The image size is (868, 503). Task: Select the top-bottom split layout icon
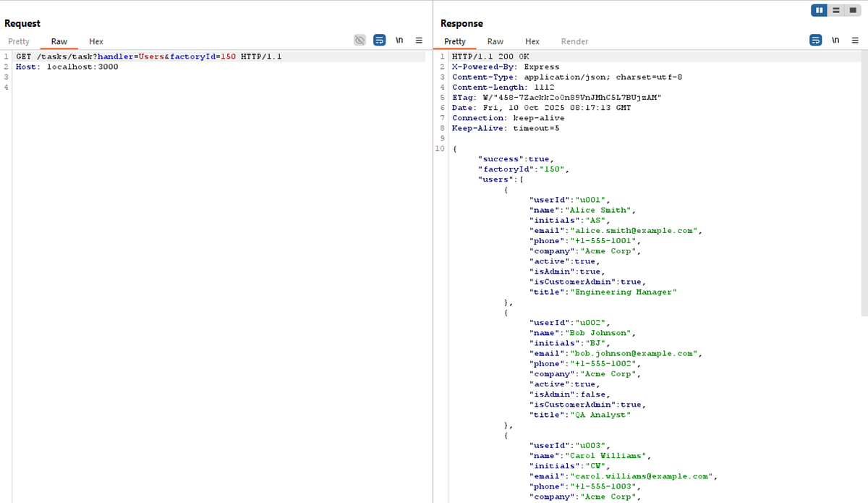[836, 10]
